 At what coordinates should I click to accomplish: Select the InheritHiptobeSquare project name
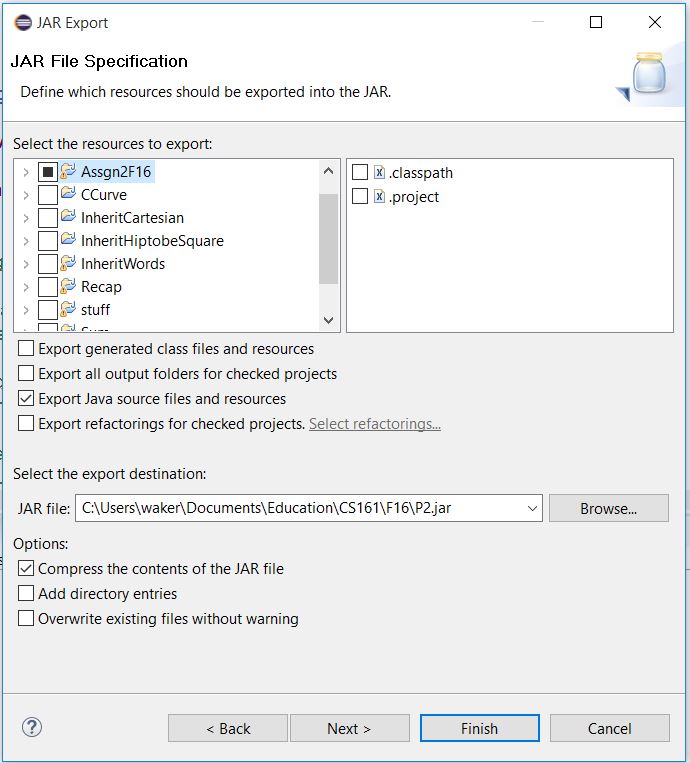[152, 240]
